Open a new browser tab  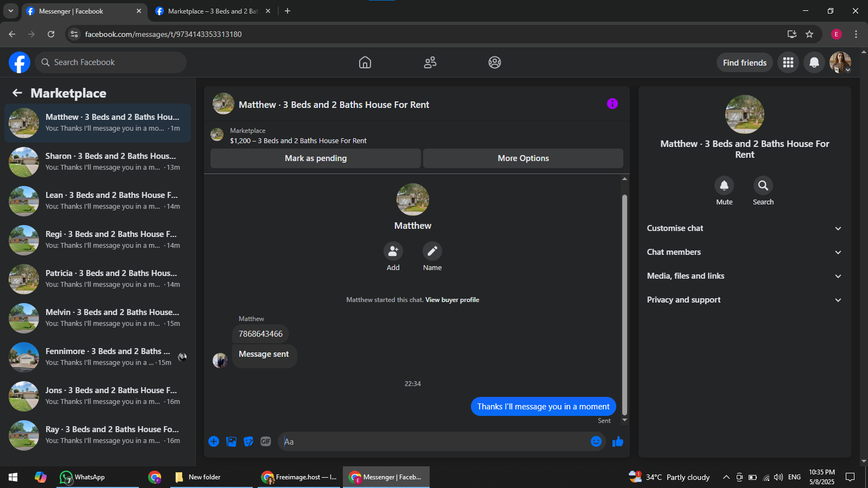pos(288,11)
